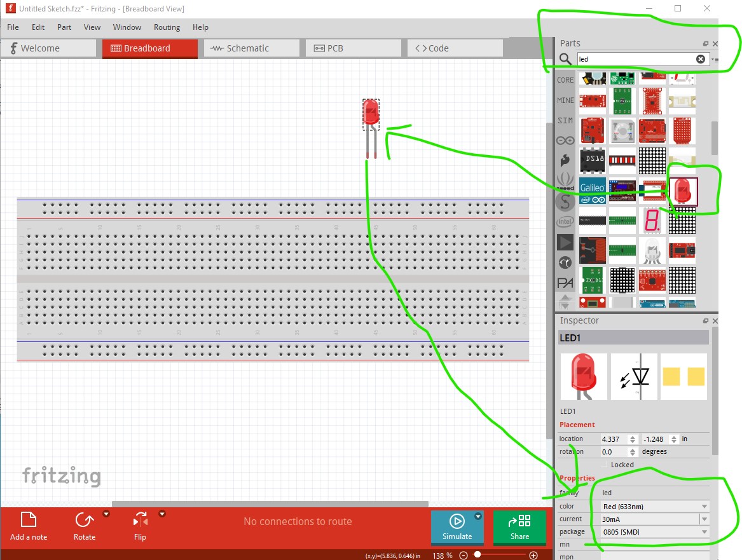The image size is (742, 560).
Task: Step the location Y value -1.248
Action: (x=674, y=439)
